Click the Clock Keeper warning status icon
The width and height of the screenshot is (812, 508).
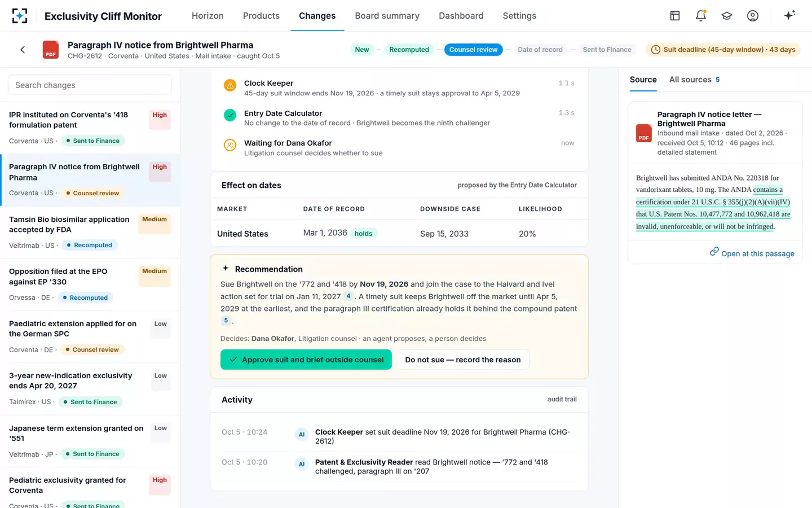[x=230, y=85]
